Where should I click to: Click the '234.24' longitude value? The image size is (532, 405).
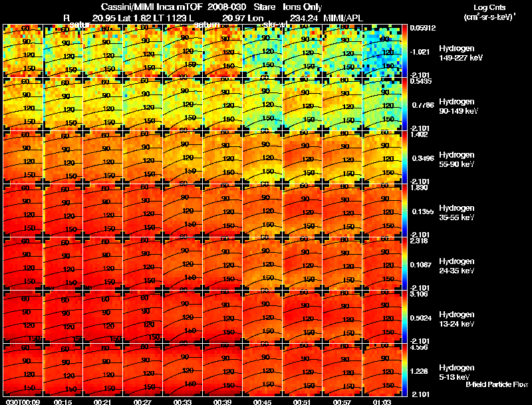pyautogui.click(x=304, y=18)
